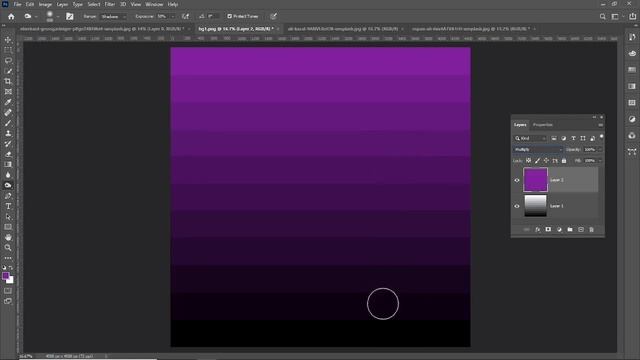Select the Gradient tool
The width and height of the screenshot is (640, 360).
pyautogui.click(x=8, y=164)
